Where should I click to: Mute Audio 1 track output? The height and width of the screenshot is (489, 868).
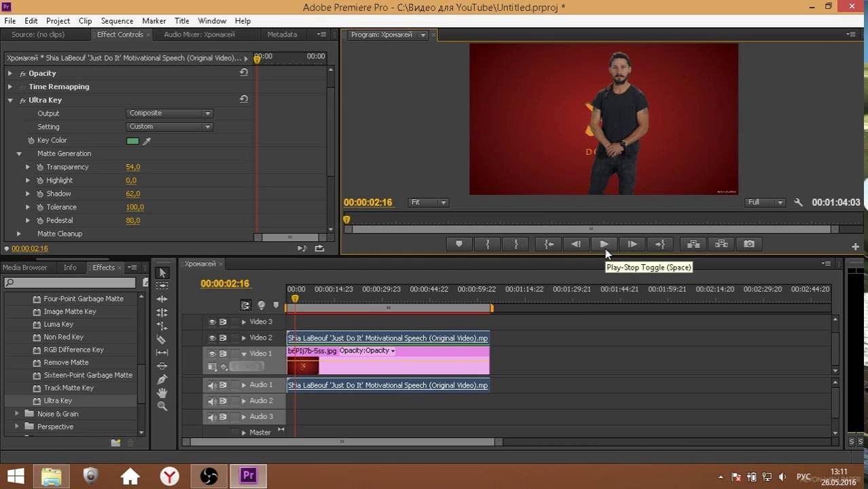click(x=212, y=385)
